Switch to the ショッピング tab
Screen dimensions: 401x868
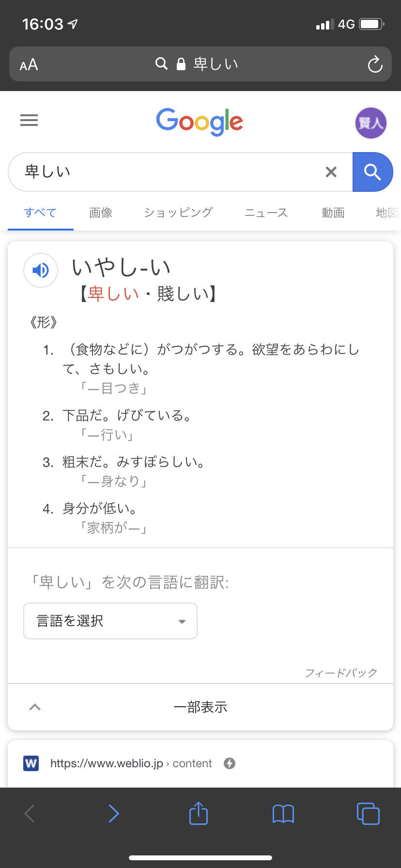point(178,213)
